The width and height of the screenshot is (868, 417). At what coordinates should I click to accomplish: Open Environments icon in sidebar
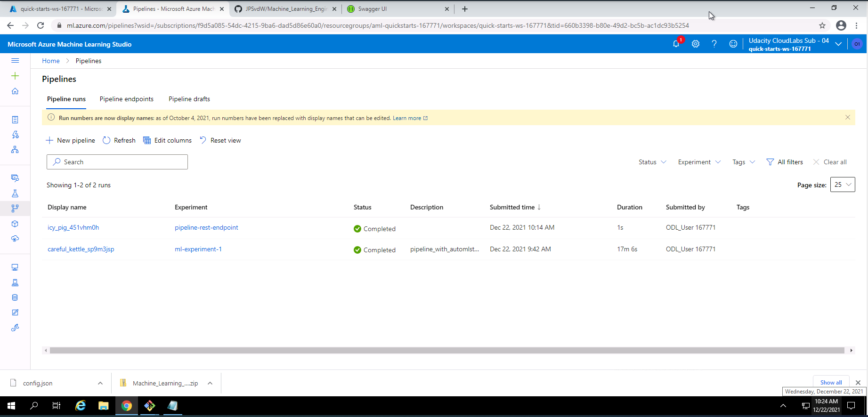click(x=15, y=282)
